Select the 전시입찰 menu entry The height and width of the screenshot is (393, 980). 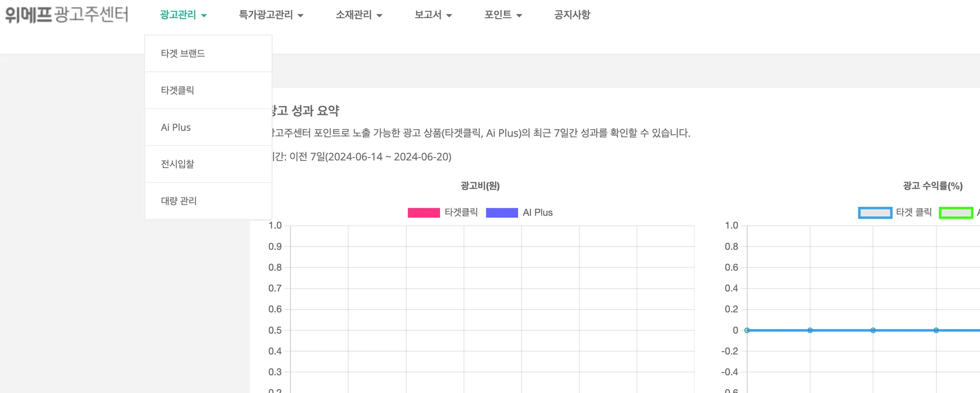pyautogui.click(x=178, y=164)
